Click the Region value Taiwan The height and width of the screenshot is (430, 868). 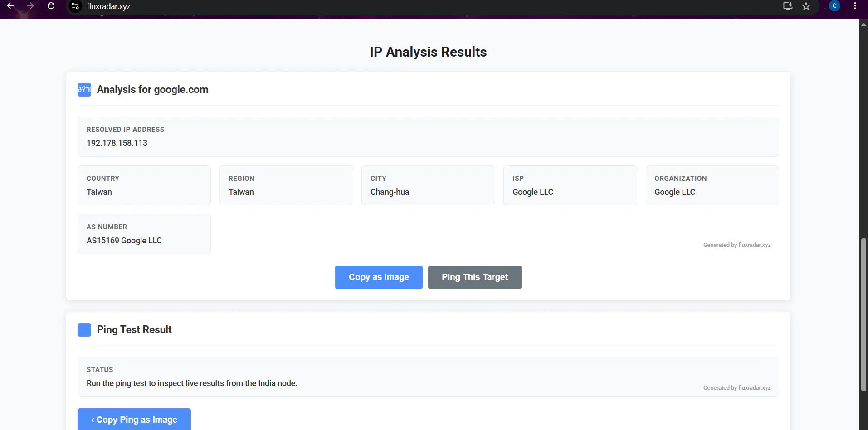pos(241,192)
